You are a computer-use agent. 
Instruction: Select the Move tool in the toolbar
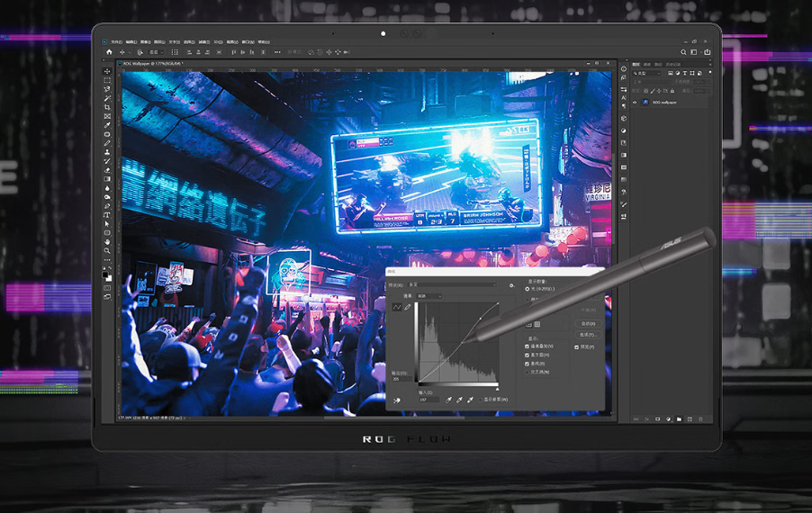pyautogui.click(x=108, y=71)
